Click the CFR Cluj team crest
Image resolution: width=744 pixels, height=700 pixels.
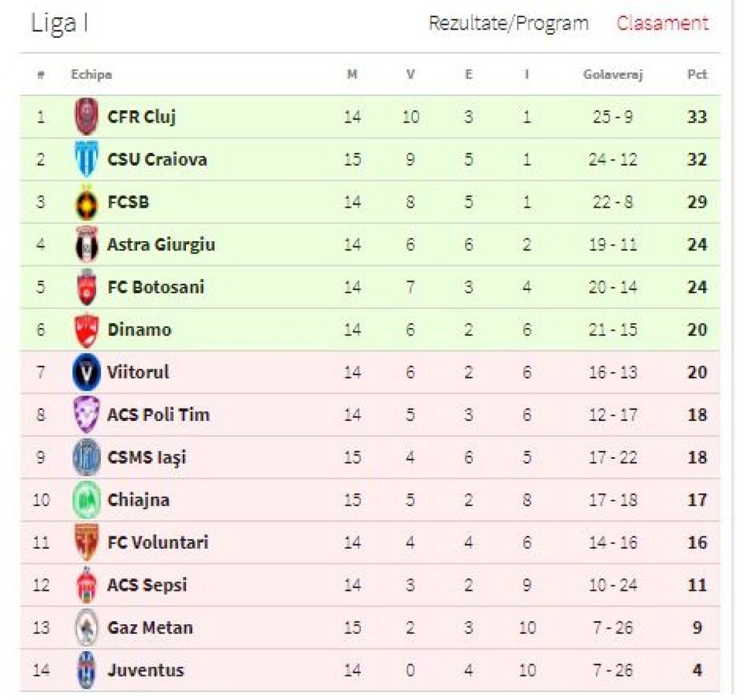click(x=86, y=117)
